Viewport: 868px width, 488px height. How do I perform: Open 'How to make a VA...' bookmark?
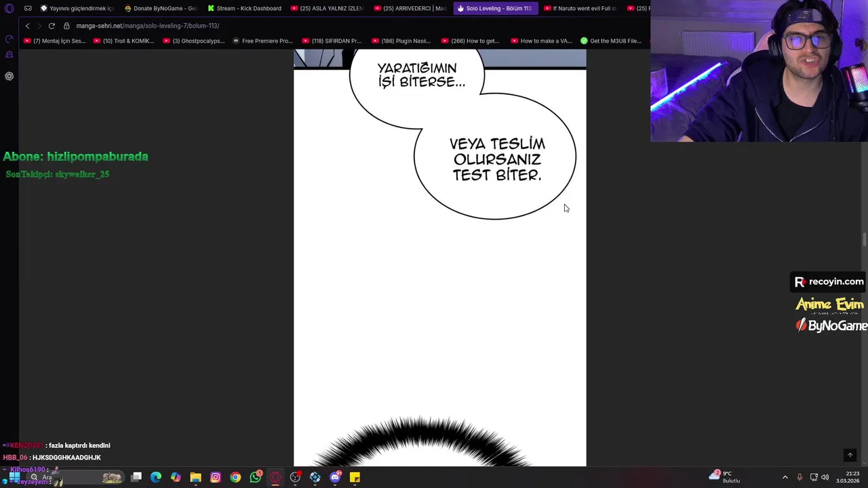point(541,41)
